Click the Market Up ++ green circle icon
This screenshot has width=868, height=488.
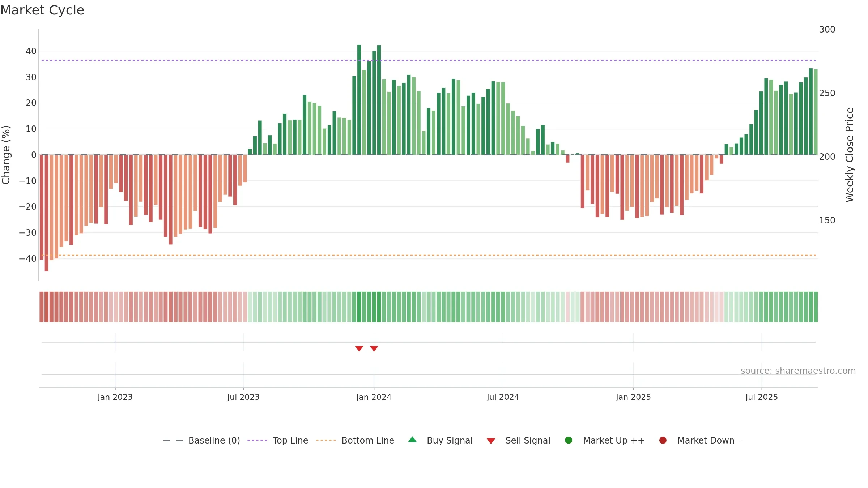tap(569, 440)
